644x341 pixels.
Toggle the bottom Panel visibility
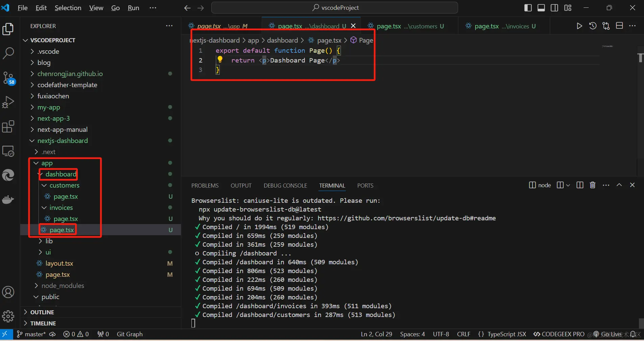541,8
